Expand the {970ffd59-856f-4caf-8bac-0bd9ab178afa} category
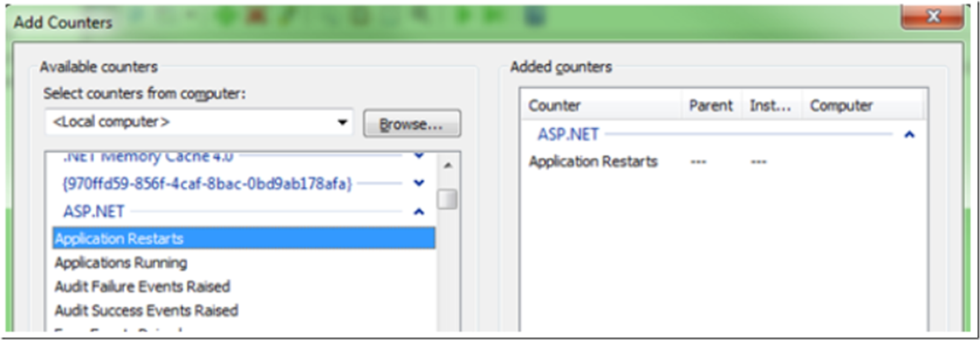 (419, 183)
